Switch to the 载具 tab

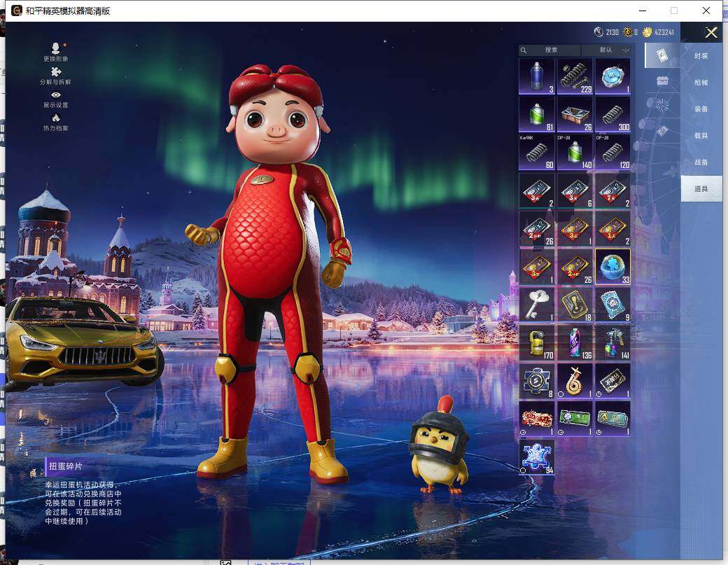(701, 136)
